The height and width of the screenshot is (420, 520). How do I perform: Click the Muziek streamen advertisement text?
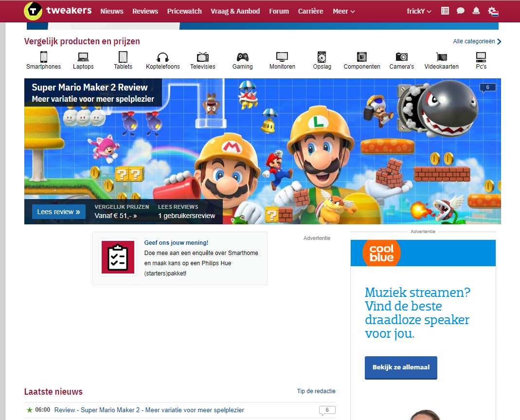[x=417, y=313]
